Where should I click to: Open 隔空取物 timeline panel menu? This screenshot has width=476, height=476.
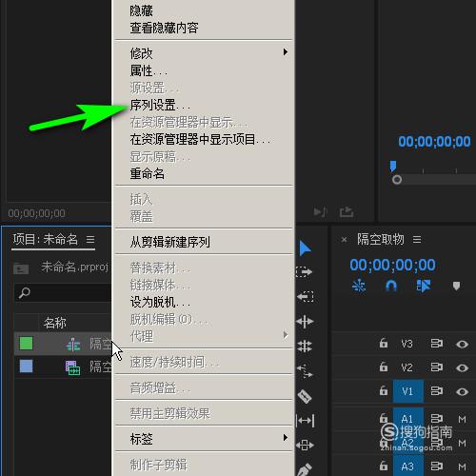(417, 239)
